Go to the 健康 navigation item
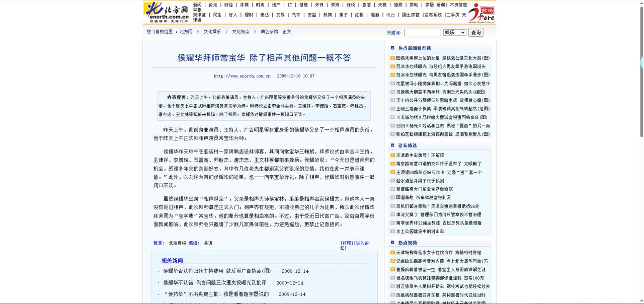Image resolution: width=644 pixels, height=304 pixels. coord(303,5)
